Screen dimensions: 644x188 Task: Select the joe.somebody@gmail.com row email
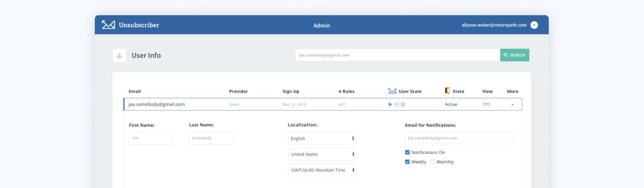click(157, 104)
